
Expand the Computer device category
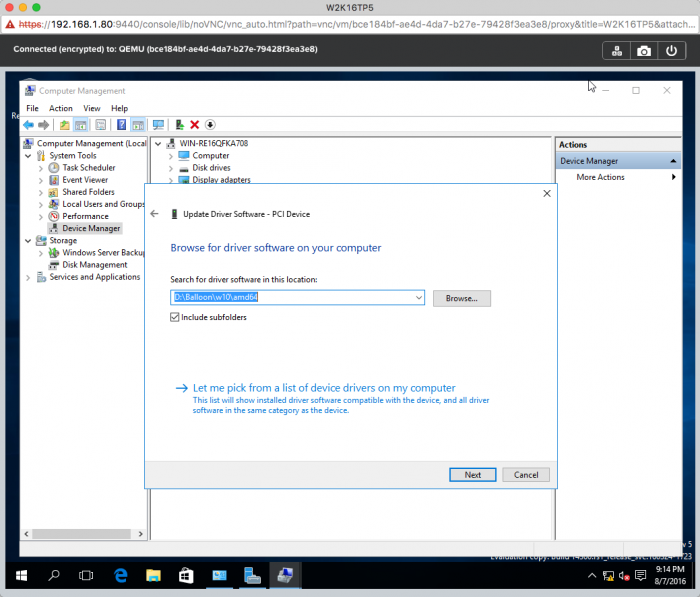pos(171,156)
